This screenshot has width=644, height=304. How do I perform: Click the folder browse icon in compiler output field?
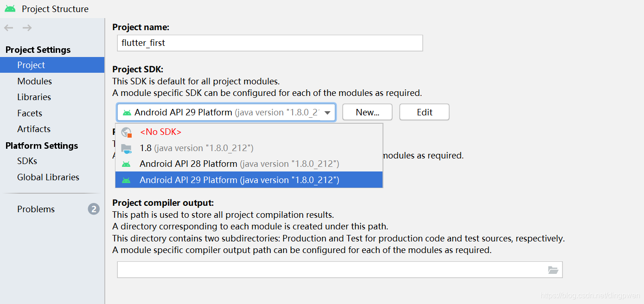point(553,270)
